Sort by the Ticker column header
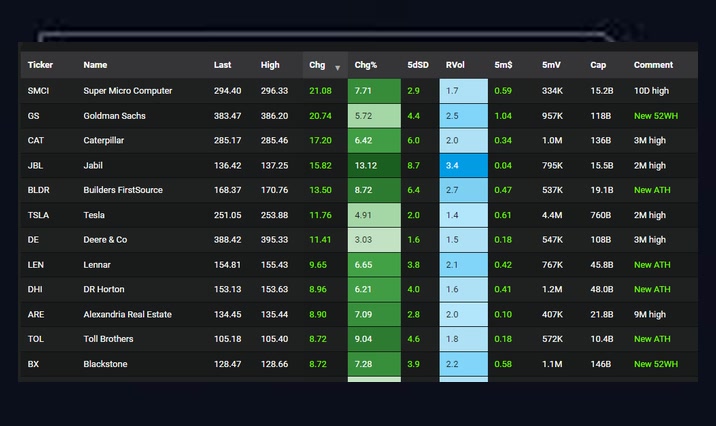 (x=40, y=65)
